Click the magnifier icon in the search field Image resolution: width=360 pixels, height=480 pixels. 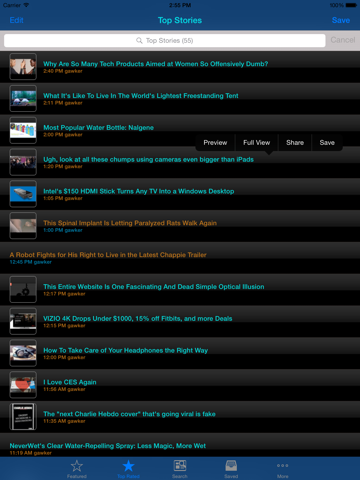(139, 40)
